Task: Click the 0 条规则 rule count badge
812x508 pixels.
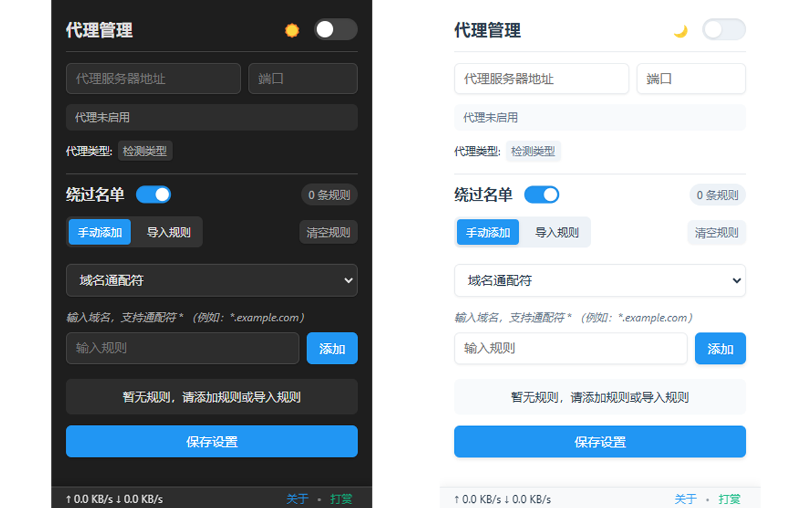Action: 329,194
